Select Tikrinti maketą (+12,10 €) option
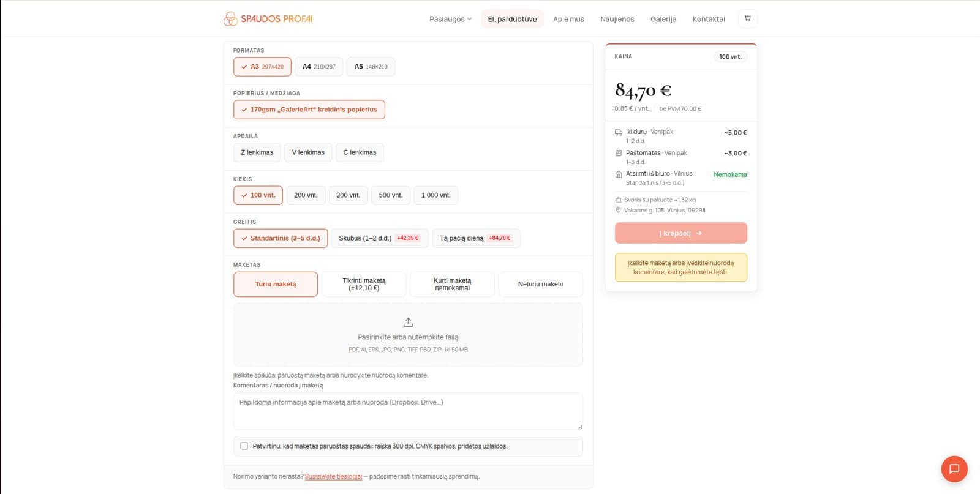The height and width of the screenshot is (494, 980). (364, 284)
